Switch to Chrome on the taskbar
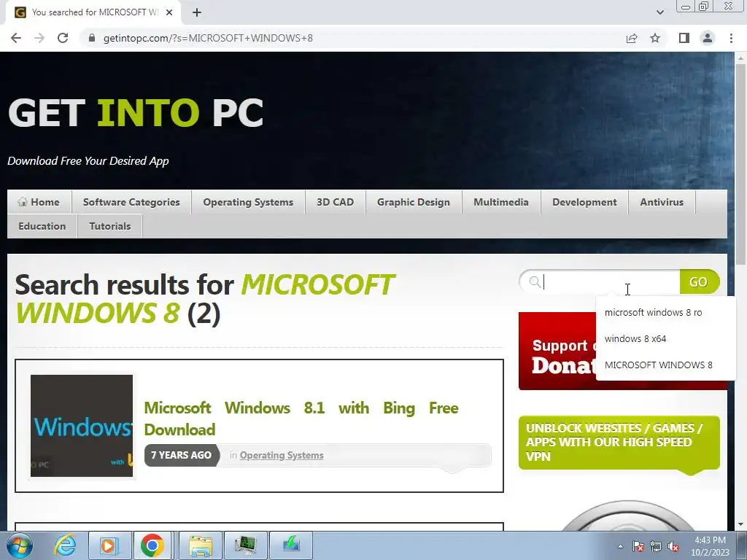Screen dimensions: 747x560 pyautogui.click(x=152, y=545)
